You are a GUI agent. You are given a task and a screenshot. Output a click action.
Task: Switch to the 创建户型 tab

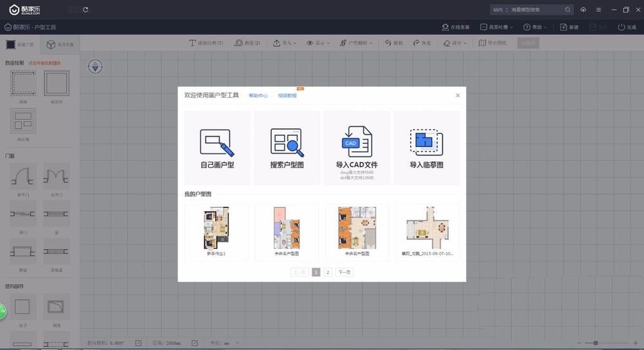(x=20, y=44)
